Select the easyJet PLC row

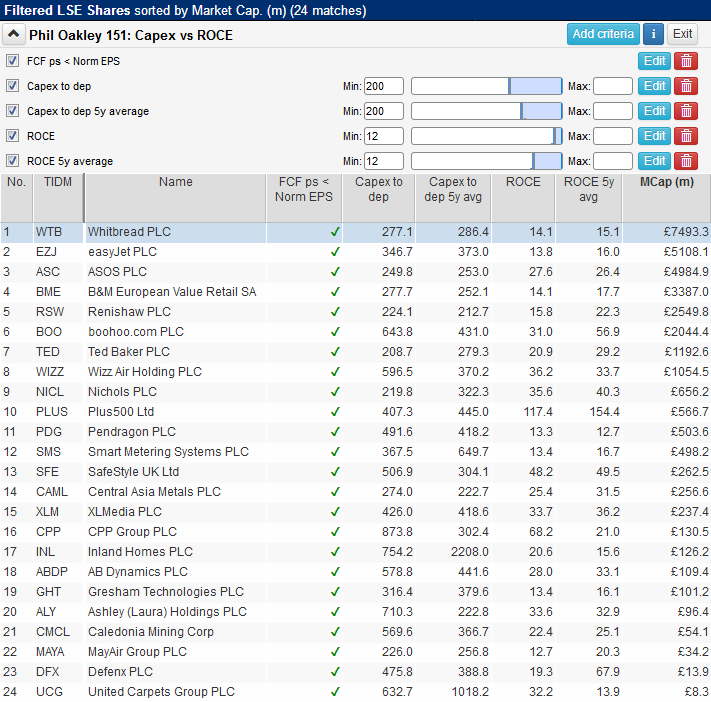(x=356, y=252)
